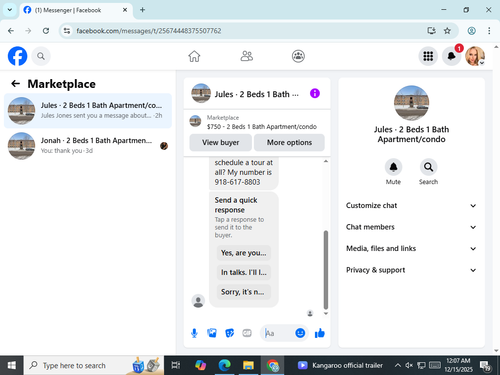The height and width of the screenshot is (375, 500).
Task: Mute the conversation with bell icon
Action: coord(393,167)
